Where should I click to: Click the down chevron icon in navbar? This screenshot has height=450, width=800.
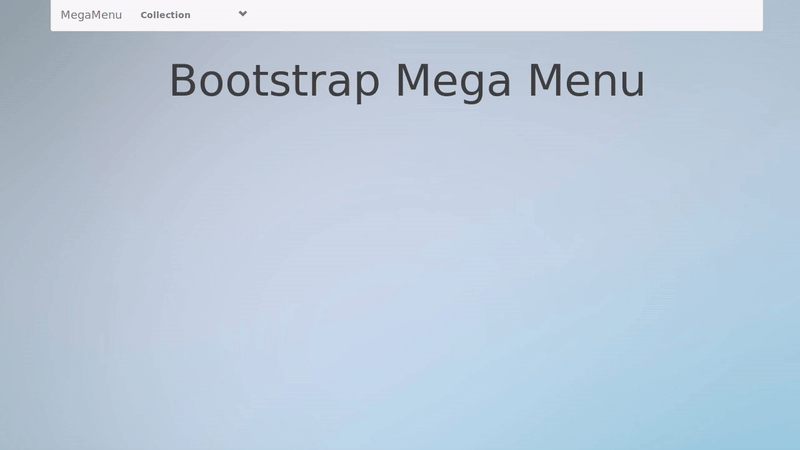243,14
